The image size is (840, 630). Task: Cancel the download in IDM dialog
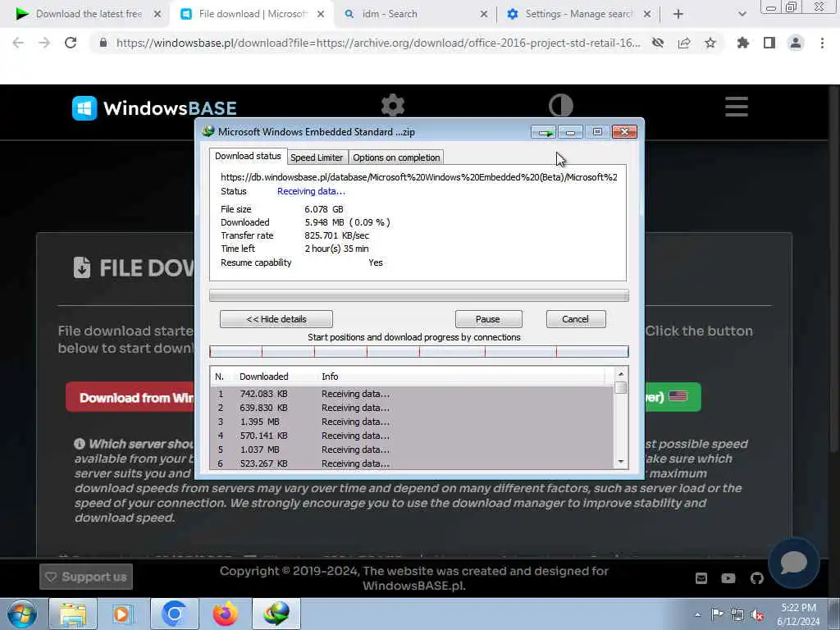click(x=575, y=319)
